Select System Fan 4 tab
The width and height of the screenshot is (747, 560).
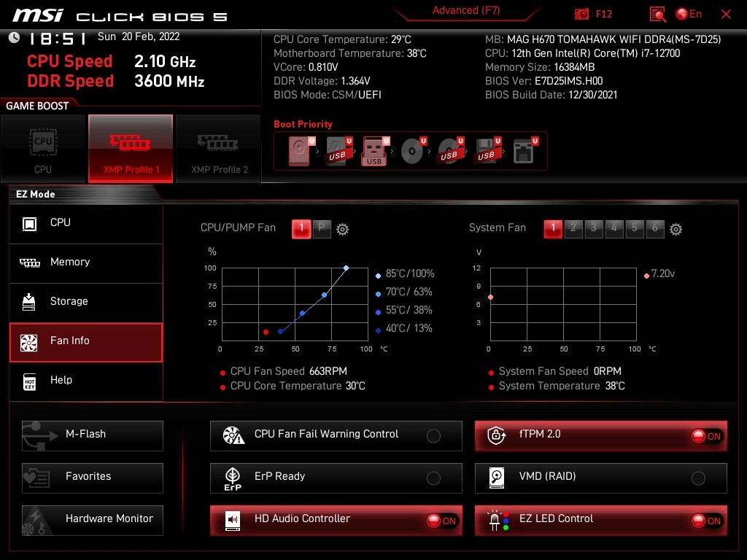[x=614, y=229]
